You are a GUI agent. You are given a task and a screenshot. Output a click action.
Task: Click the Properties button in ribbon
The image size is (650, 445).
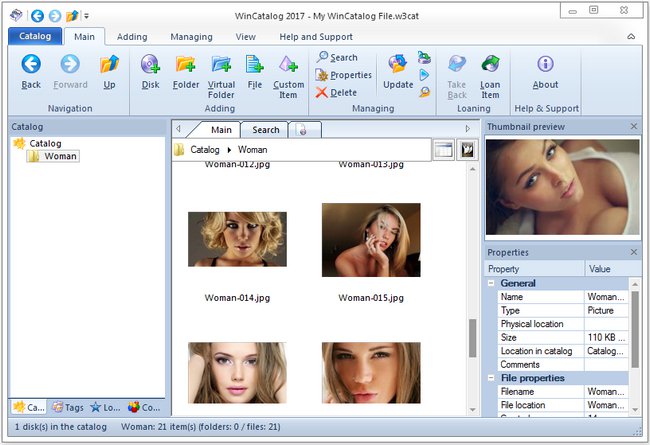pyautogui.click(x=344, y=75)
